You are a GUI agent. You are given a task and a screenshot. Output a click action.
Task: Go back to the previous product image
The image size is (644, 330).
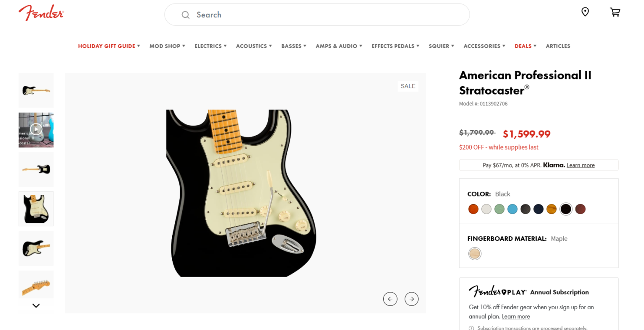(390, 299)
